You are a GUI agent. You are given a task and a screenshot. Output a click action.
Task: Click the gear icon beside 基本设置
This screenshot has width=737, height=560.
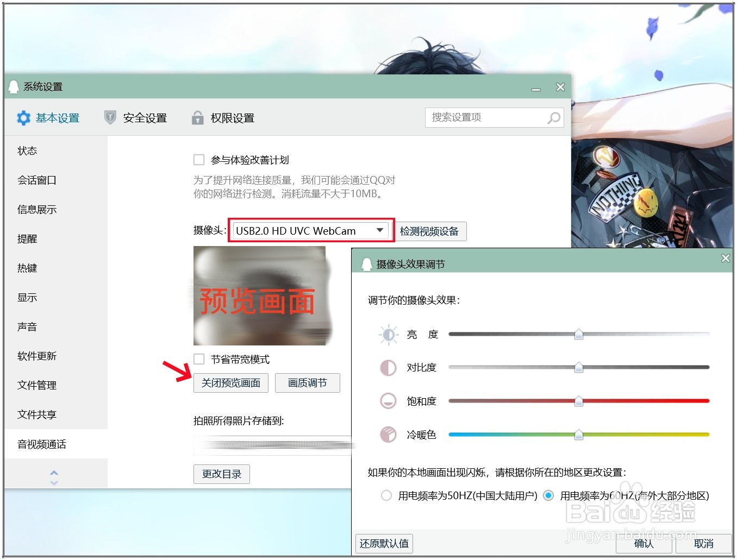coord(23,118)
